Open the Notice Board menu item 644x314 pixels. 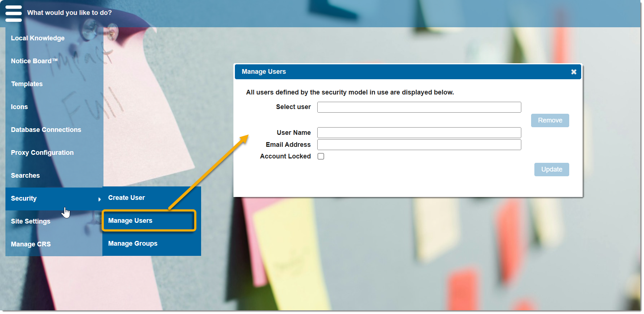click(34, 61)
